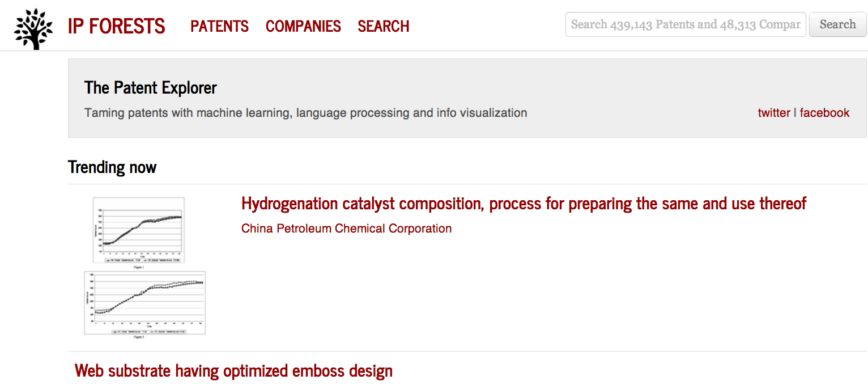Click the gray Search button
This screenshot has height=384, width=868.
click(x=837, y=24)
